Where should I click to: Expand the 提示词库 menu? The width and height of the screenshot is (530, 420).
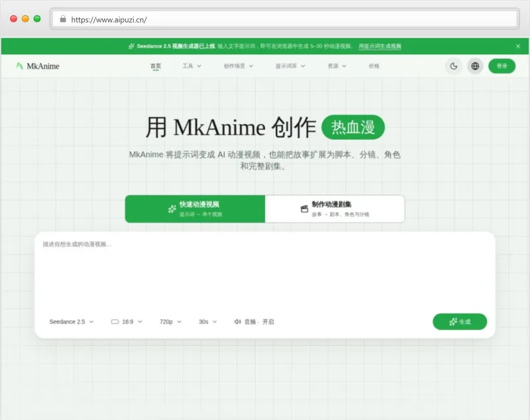(290, 66)
